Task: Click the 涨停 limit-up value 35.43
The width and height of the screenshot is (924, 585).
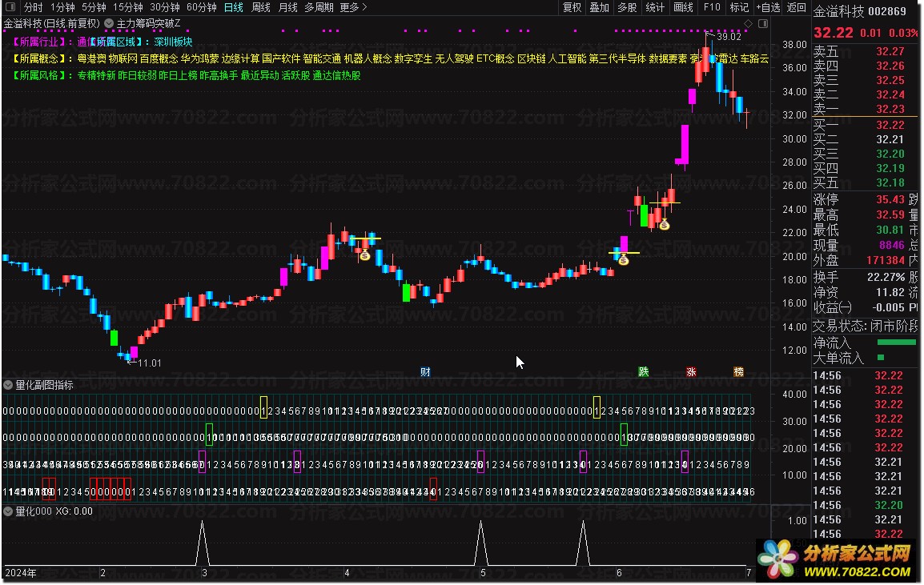Action: coord(890,200)
